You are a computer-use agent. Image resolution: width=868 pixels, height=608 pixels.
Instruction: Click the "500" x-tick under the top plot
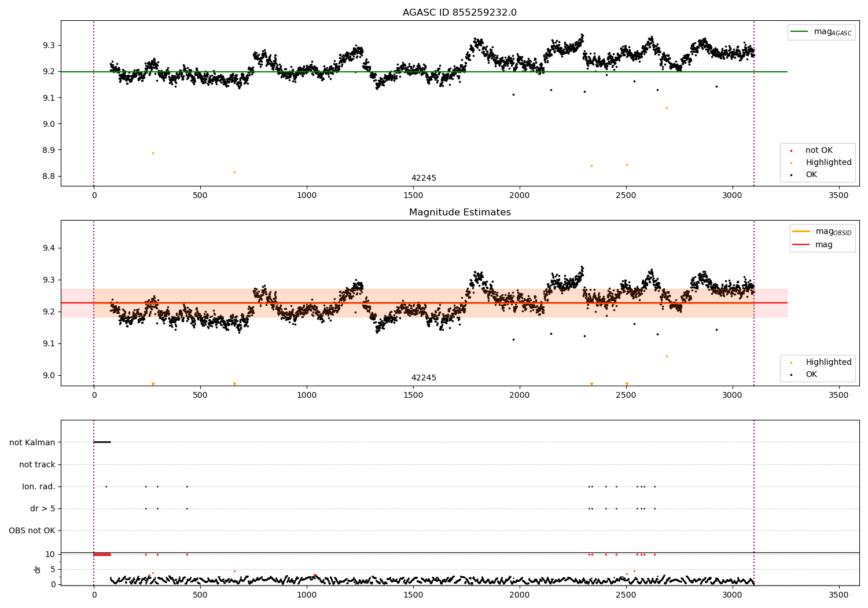(x=200, y=196)
